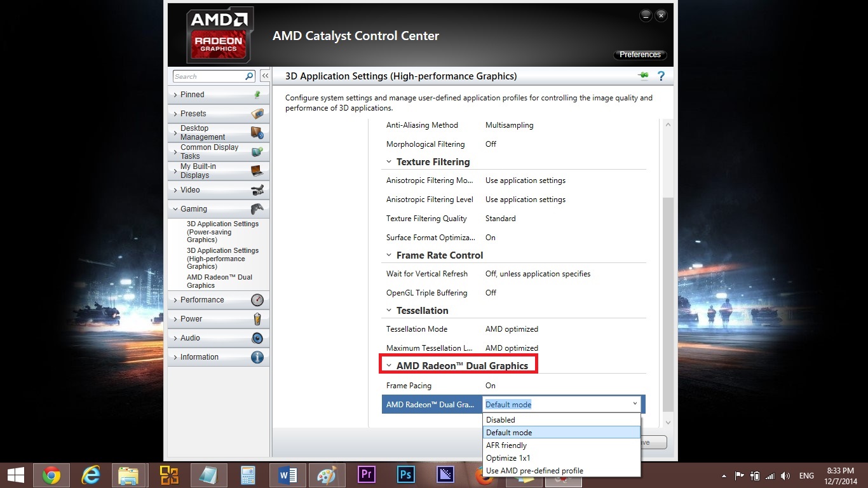Click the settings list vertical scrollbar thumb
868x488 pixels.
(x=667, y=304)
